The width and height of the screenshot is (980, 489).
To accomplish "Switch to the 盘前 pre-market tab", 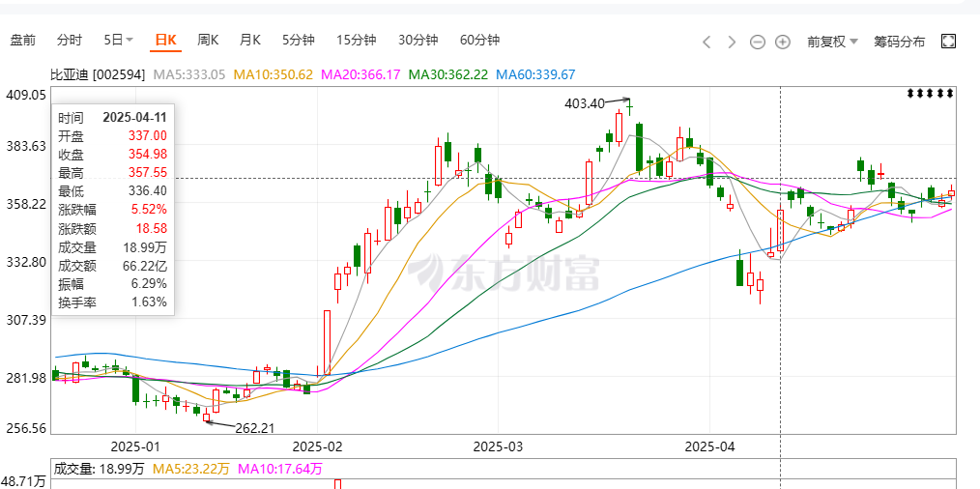I will tap(23, 41).
